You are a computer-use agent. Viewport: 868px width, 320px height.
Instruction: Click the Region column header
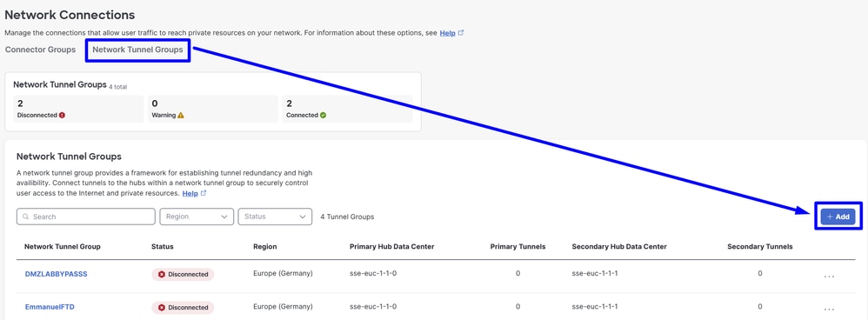pos(264,246)
